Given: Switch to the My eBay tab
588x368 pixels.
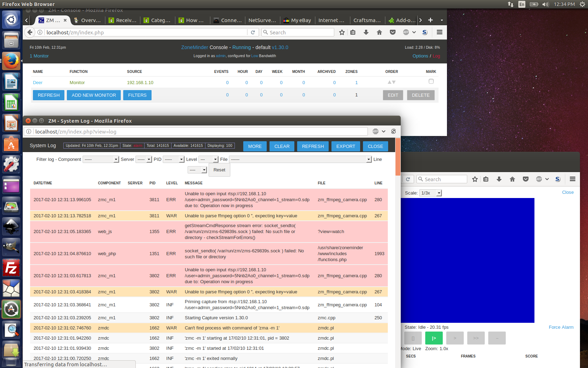Looking at the screenshot, I should (297, 20).
